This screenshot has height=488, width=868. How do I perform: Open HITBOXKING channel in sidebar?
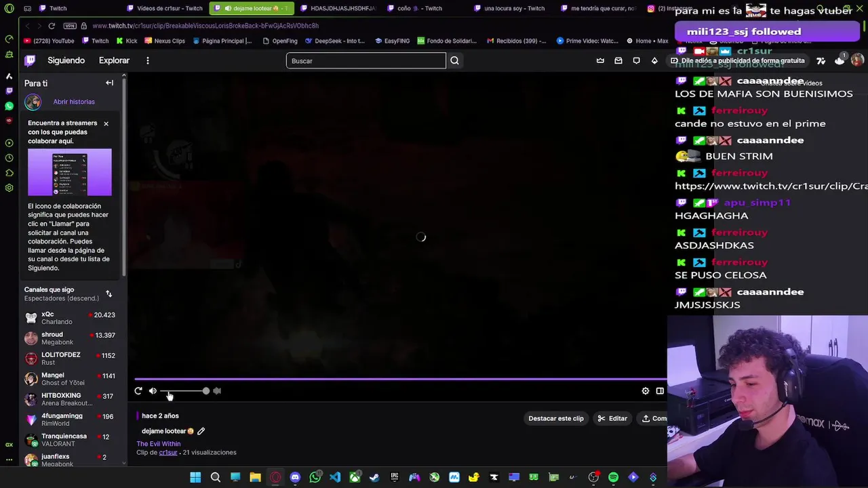70,399
